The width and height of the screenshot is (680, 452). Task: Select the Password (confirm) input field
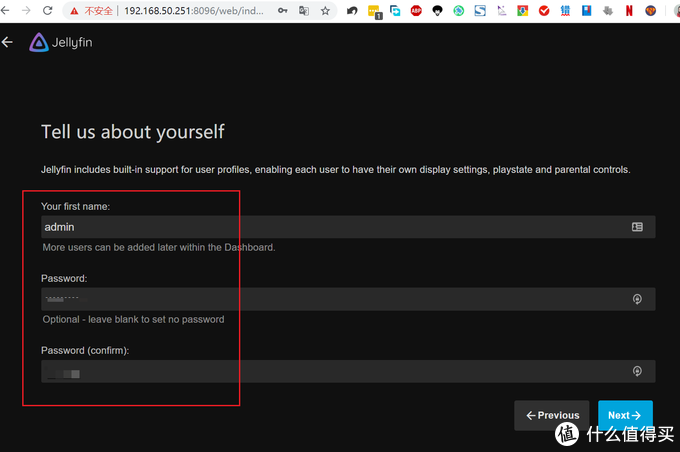point(330,371)
